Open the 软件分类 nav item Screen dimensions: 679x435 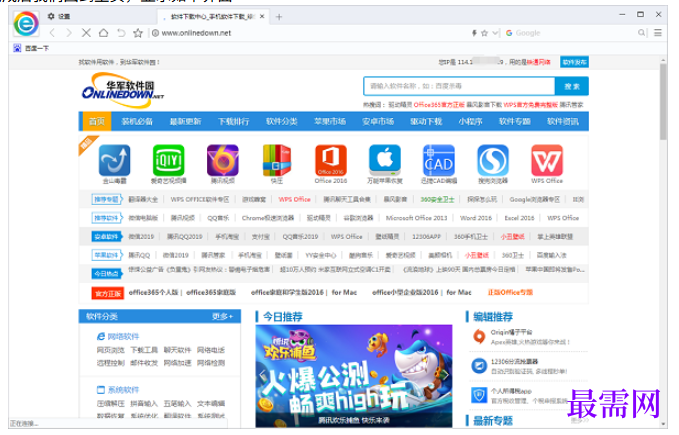281,122
